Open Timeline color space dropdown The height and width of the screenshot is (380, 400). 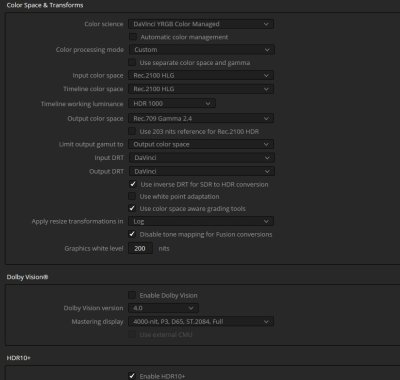pos(201,89)
